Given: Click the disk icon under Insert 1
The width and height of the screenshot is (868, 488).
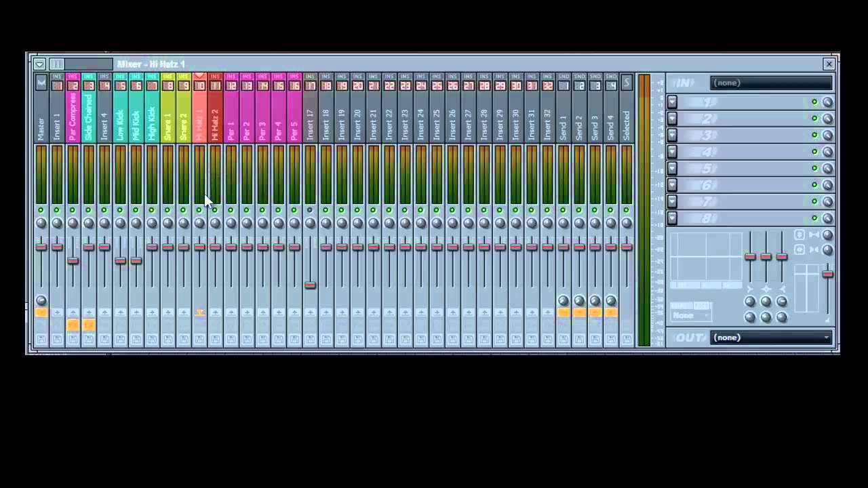Looking at the screenshot, I should point(57,338).
